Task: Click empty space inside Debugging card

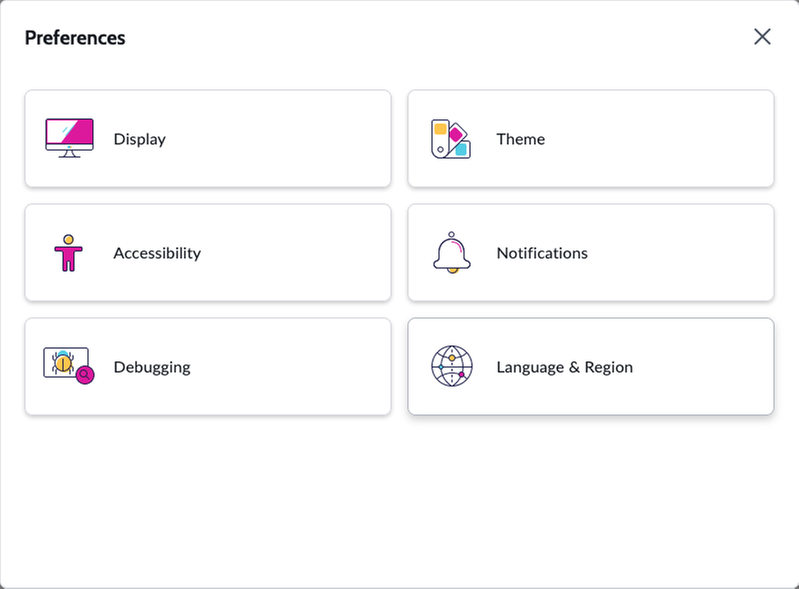Action: tap(290, 367)
